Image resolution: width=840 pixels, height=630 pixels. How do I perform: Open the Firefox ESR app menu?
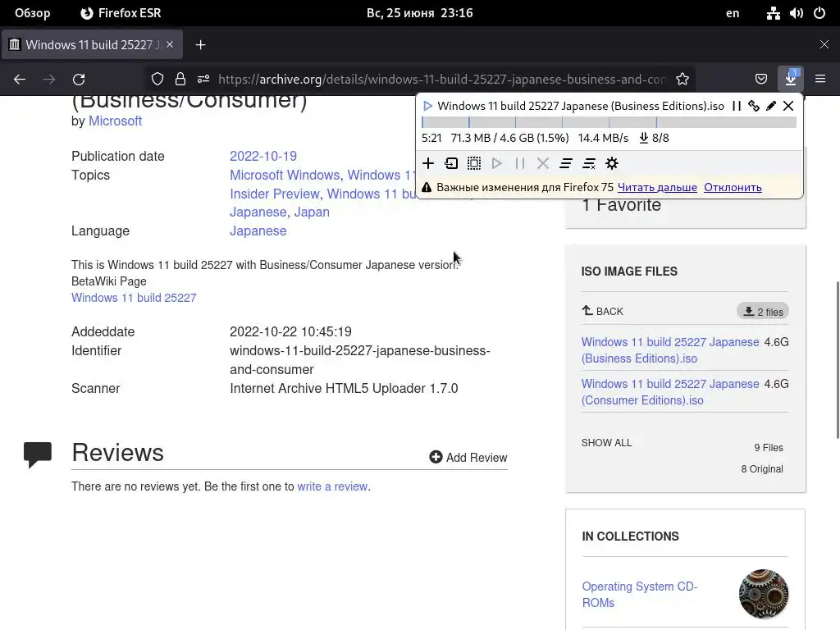(x=121, y=13)
